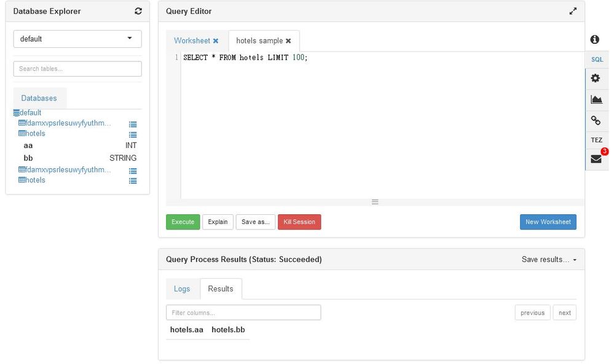Open the Save results dropdown
Screen dimensions: 614x364
[549, 259]
